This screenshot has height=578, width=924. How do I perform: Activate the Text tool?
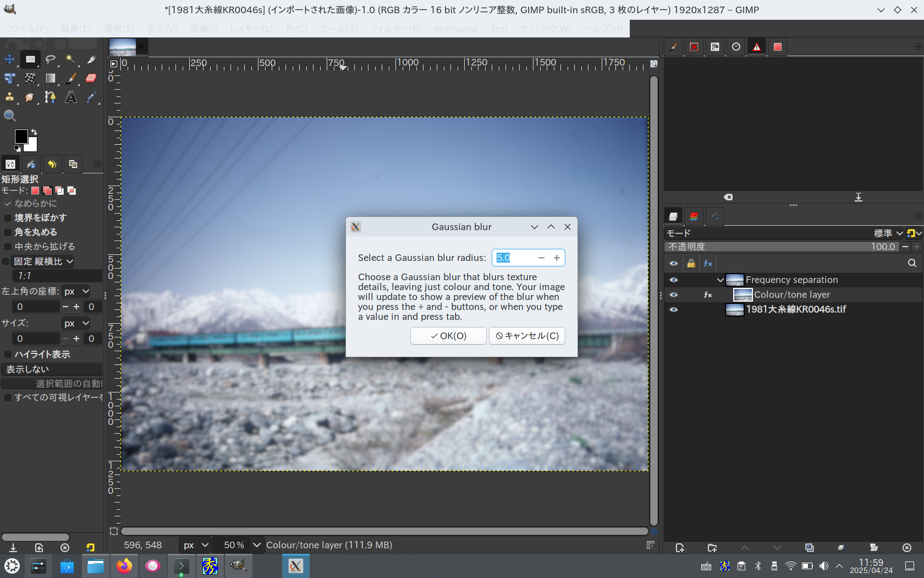pos(71,97)
